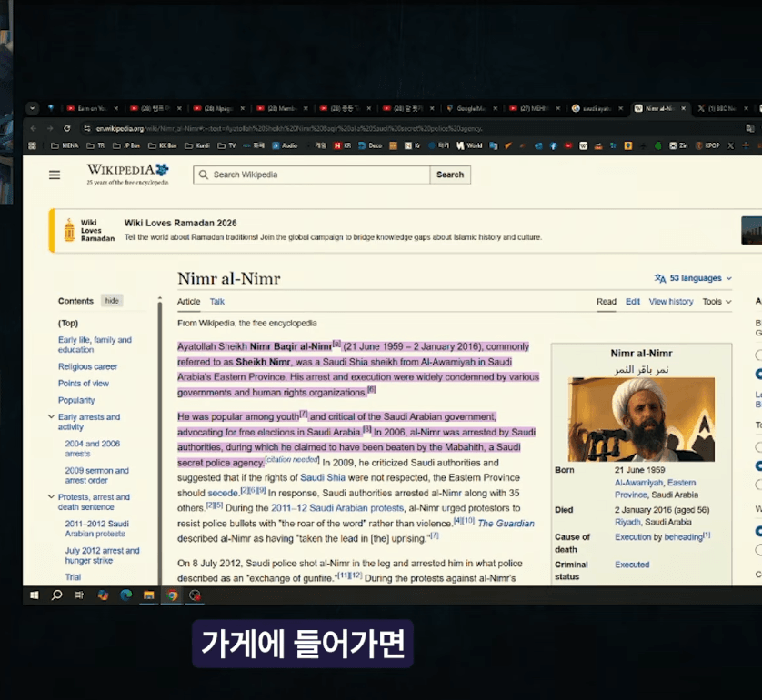Open View history
Viewport: 762px width, 700px height.
coord(671,302)
